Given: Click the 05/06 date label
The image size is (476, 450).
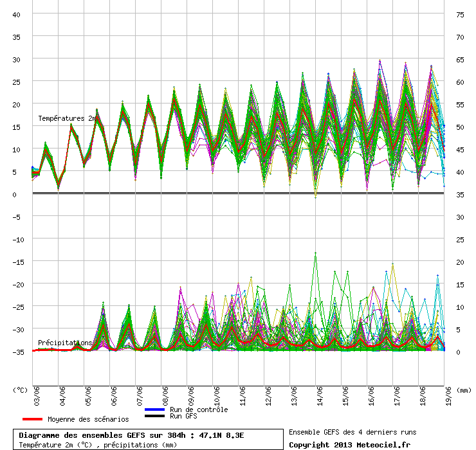Looking at the screenshot, I should (88, 396).
